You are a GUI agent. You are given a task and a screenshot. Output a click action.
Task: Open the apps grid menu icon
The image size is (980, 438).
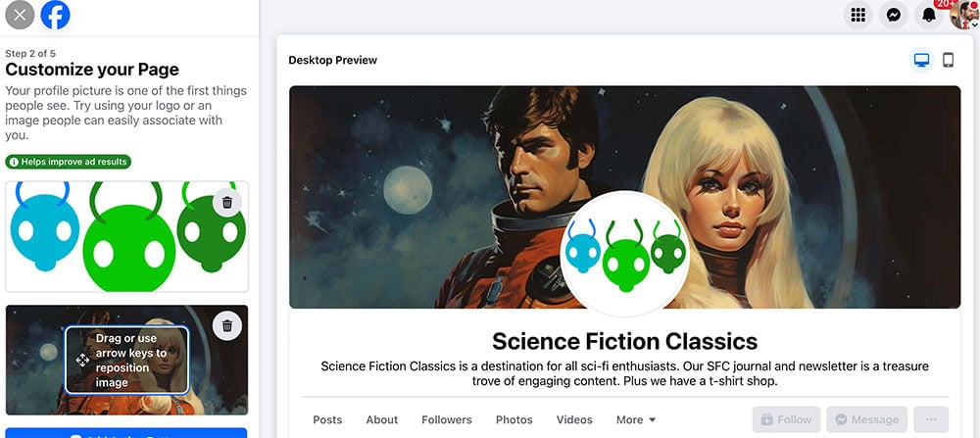coord(858,15)
